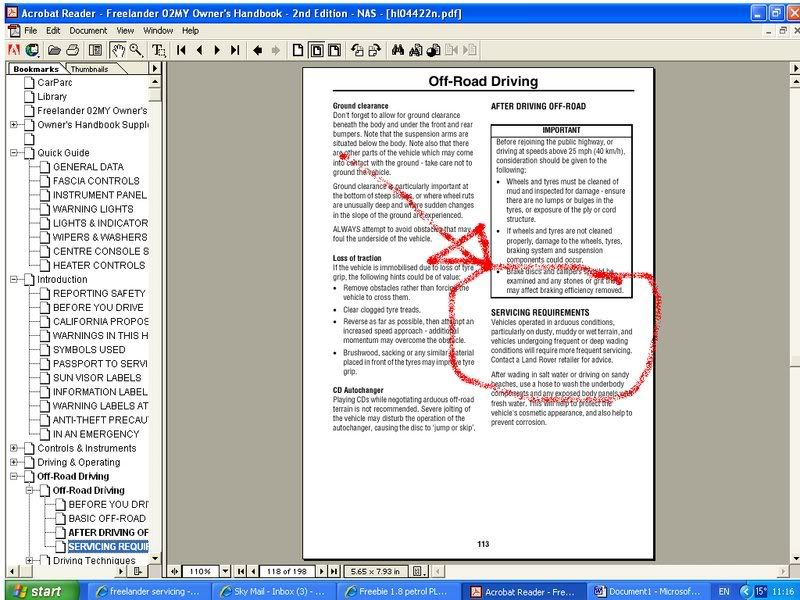Open the File menu
Image resolution: width=800 pixels, height=600 pixels.
point(31,31)
